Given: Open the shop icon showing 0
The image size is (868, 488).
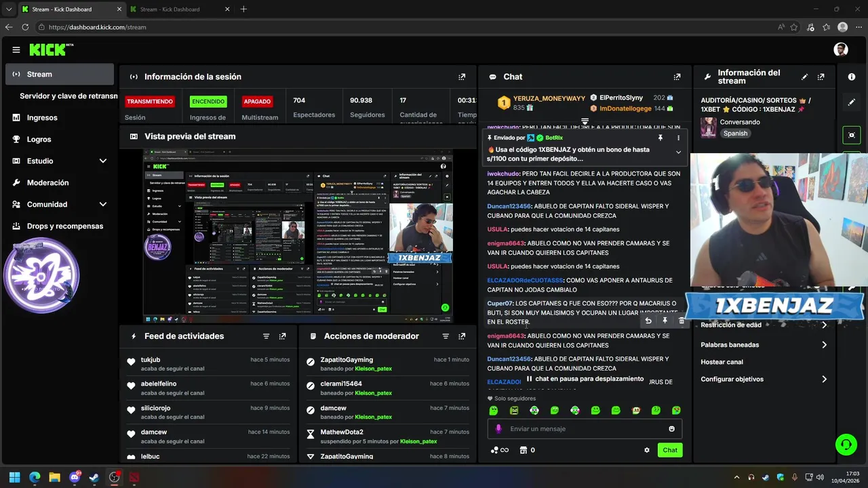Looking at the screenshot, I should pos(528,450).
